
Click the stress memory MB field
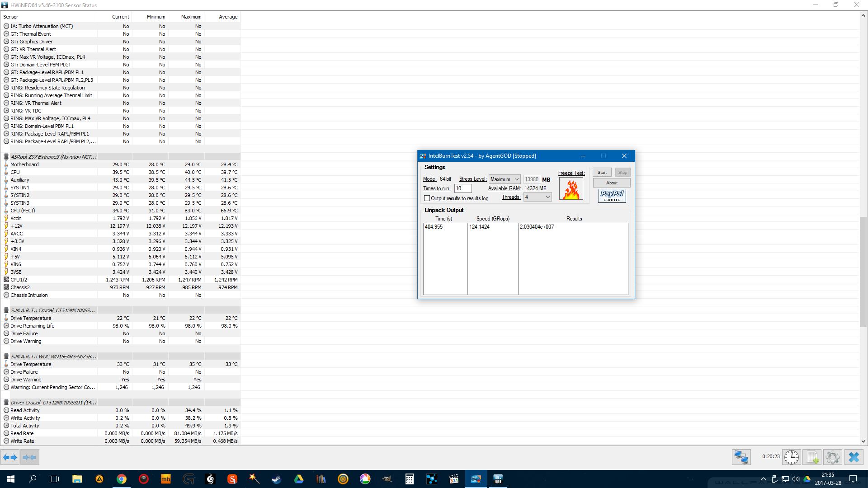coord(532,179)
